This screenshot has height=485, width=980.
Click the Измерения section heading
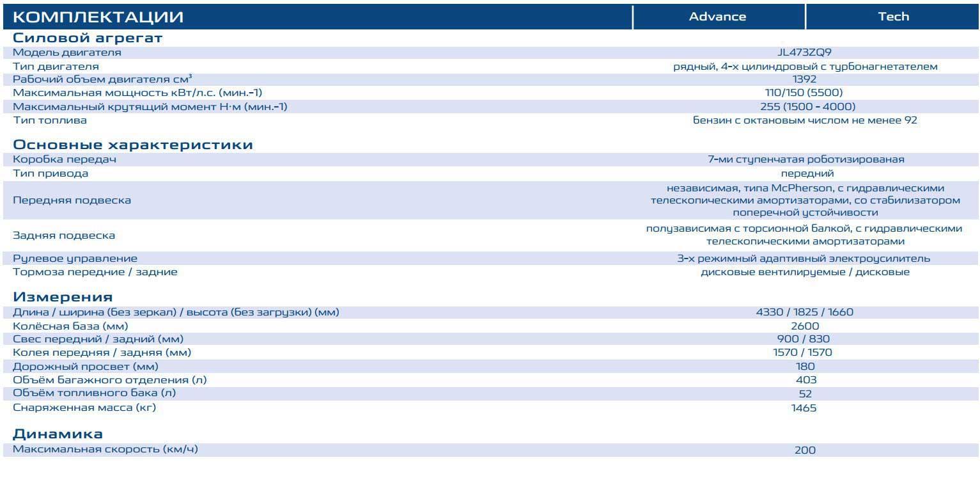[x=63, y=297]
